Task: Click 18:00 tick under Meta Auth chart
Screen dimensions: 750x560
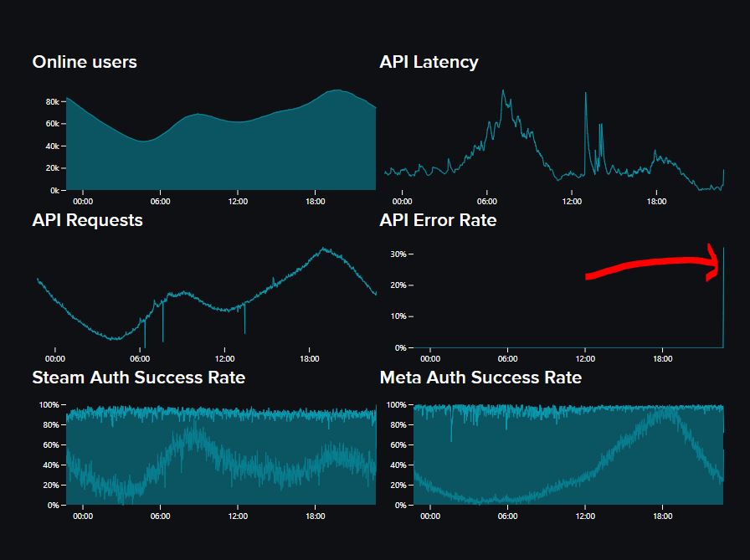Action: tap(662, 516)
